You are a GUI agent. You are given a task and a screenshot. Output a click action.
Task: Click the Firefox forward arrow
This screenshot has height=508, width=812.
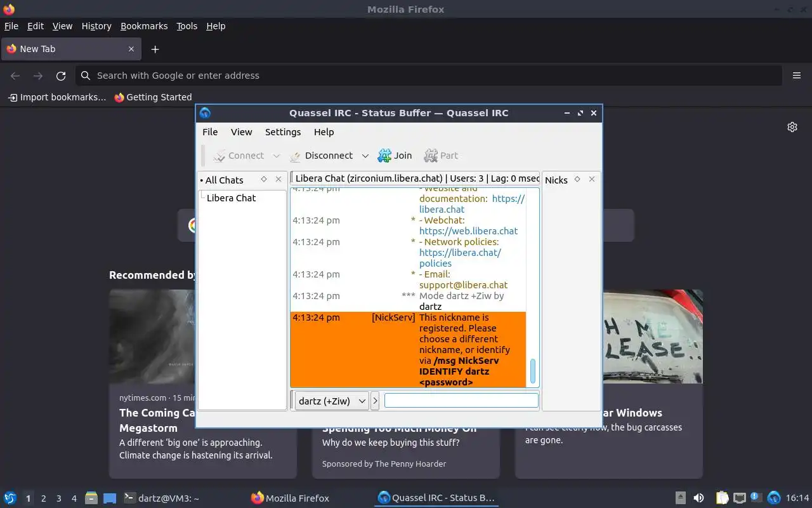tap(38, 76)
